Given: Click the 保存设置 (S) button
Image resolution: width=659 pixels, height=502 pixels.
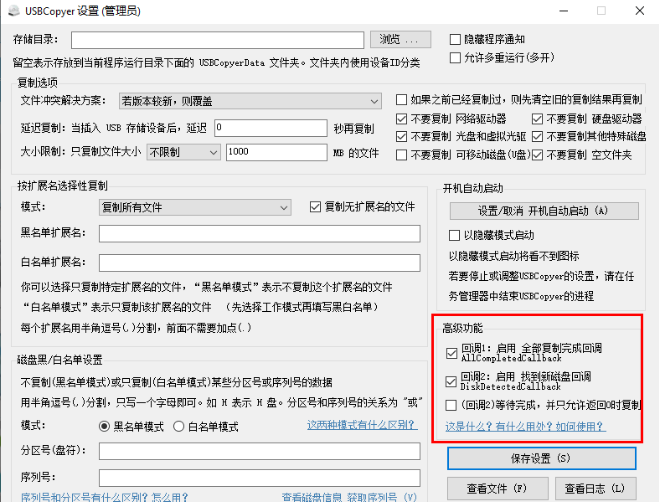Looking at the screenshot, I should pyautogui.click(x=542, y=458).
